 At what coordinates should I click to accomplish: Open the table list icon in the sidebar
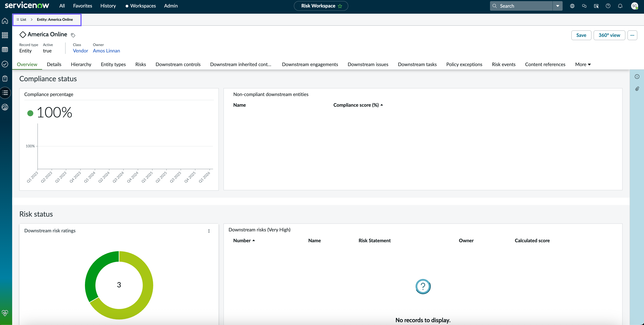[x=5, y=50]
